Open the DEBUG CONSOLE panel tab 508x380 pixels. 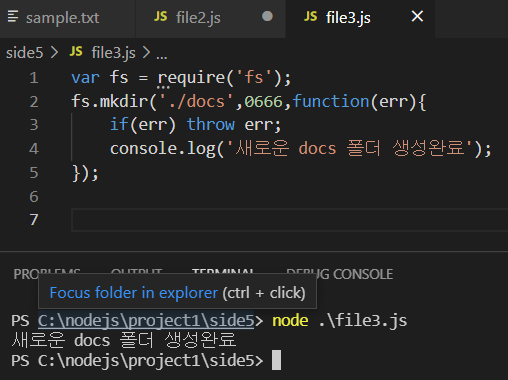340,274
